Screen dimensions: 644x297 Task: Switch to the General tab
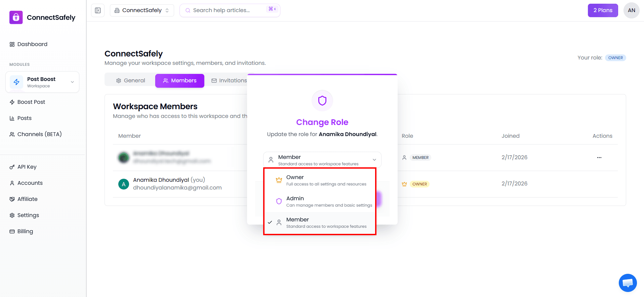[x=130, y=81]
